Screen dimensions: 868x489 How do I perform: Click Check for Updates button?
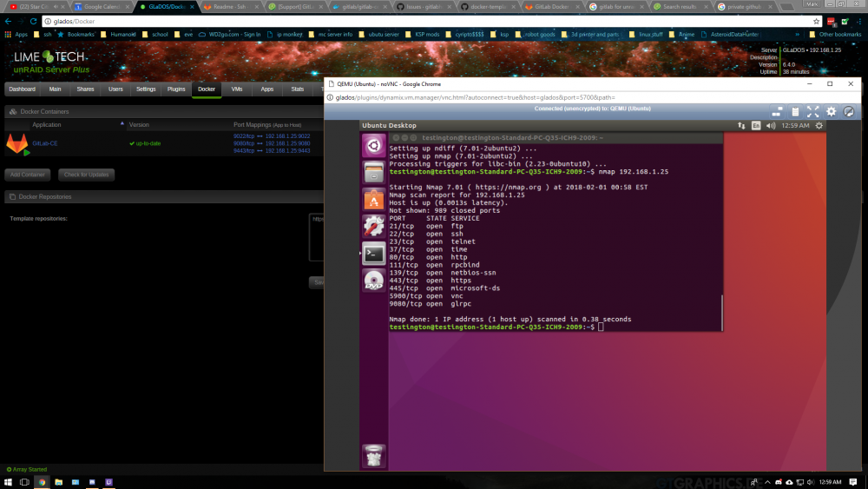[86, 175]
